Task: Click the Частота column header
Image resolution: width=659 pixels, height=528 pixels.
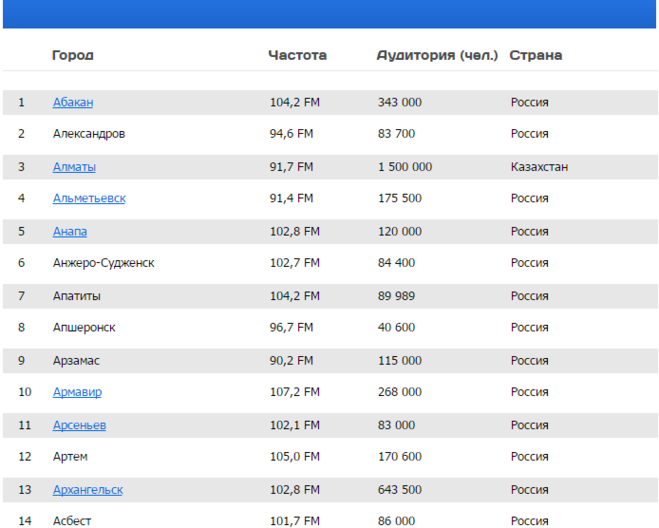Action: coord(297,55)
